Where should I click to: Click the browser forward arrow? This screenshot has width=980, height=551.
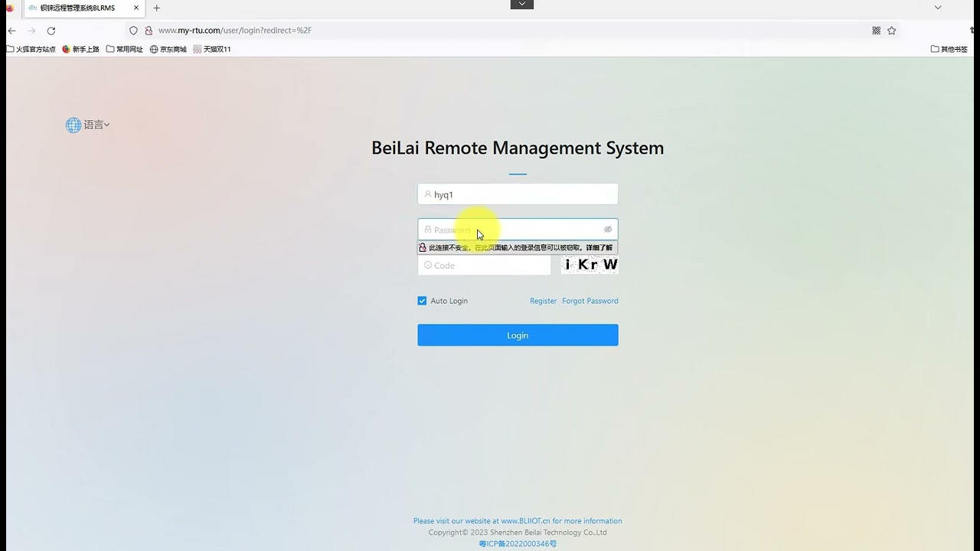pyautogui.click(x=31, y=31)
